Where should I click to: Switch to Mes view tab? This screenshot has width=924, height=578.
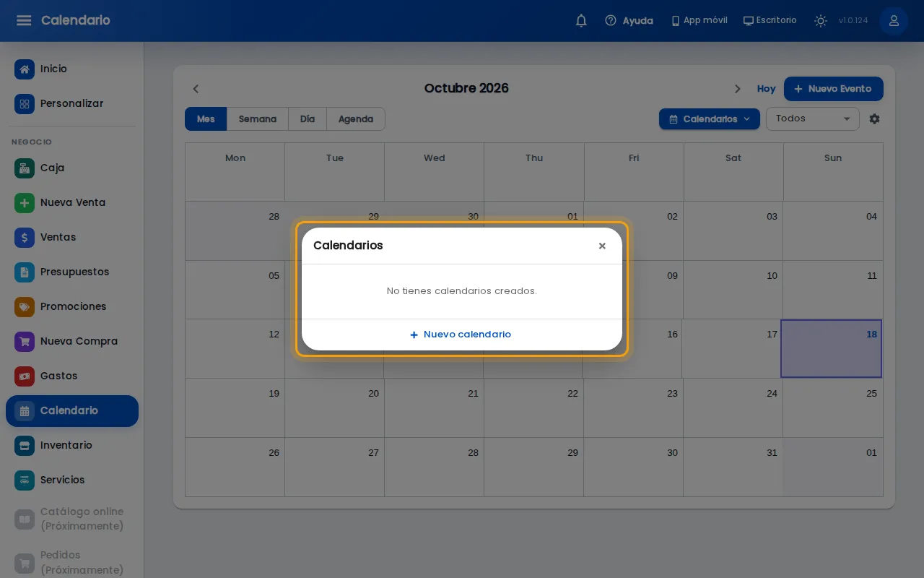coord(206,119)
